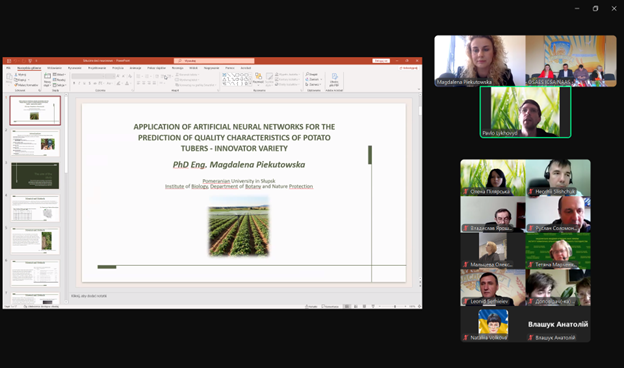Viewport: 624px width, 368px height.
Task: Click the Format Painter (Malarz formatów) icon
Action: (x=16, y=85)
